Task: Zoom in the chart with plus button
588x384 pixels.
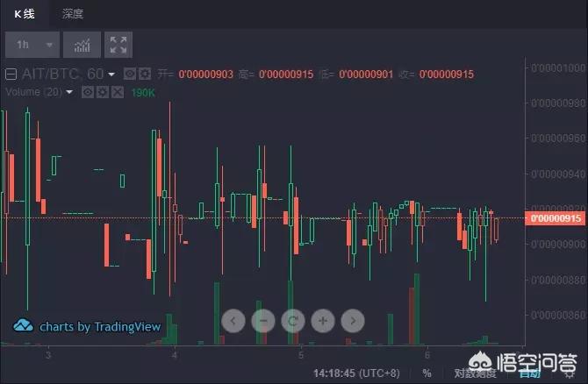Action: click(x=322, y=321)
